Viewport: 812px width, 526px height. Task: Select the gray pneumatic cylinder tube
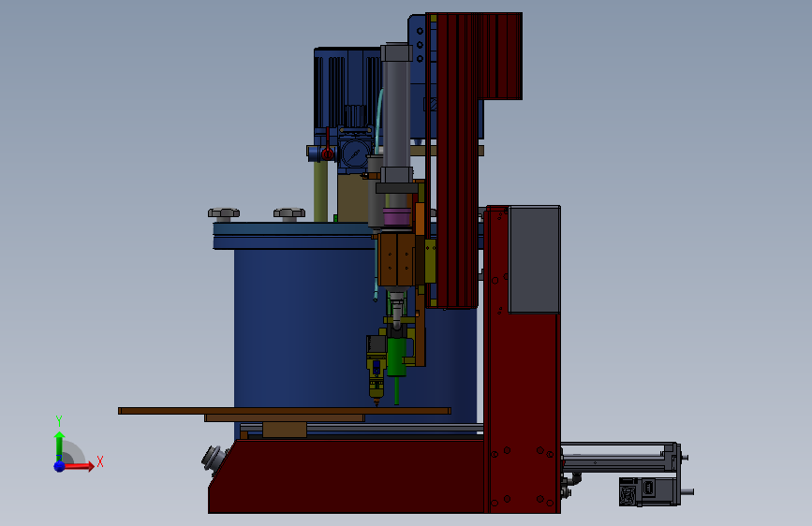[396, 114]
